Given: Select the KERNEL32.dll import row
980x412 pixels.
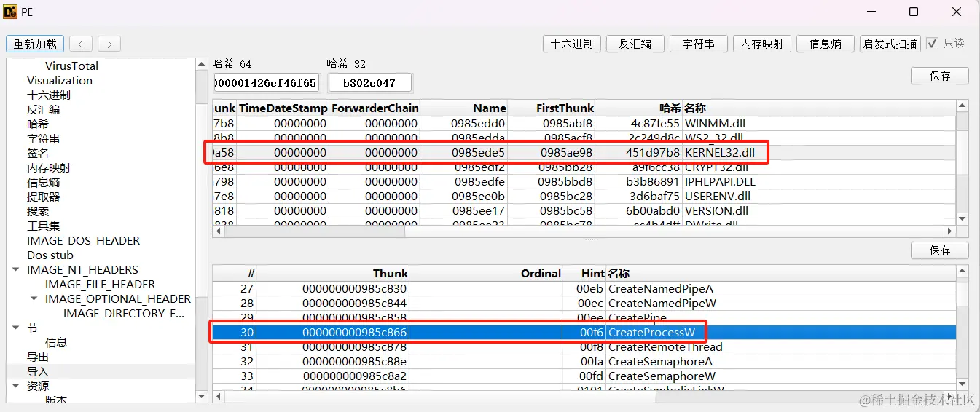Looking at the screenshot, I should pos(584,153).
